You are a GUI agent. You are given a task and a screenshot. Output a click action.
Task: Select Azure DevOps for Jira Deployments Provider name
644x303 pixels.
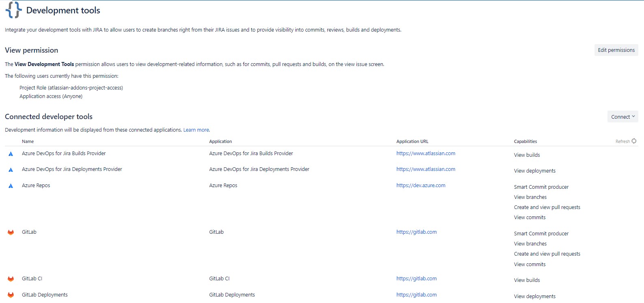click(72, 169)
